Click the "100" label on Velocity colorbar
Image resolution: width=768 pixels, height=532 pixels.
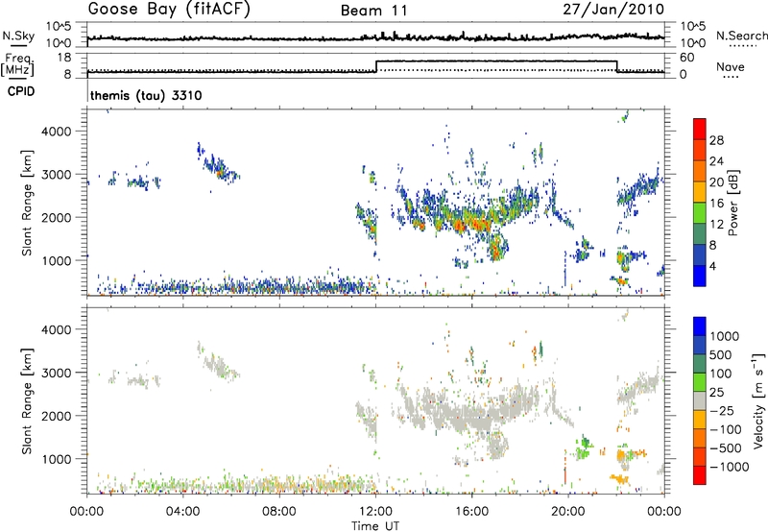(x=721, y=374)
